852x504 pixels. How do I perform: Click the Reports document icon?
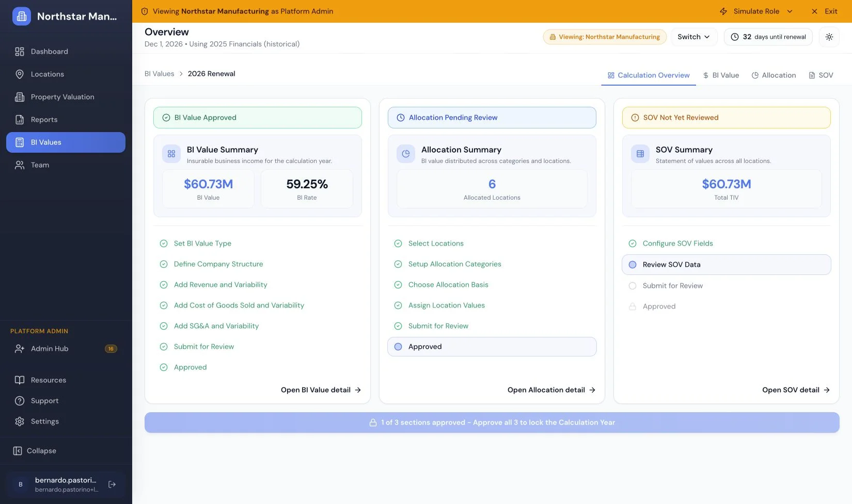[x=20, y=120]
